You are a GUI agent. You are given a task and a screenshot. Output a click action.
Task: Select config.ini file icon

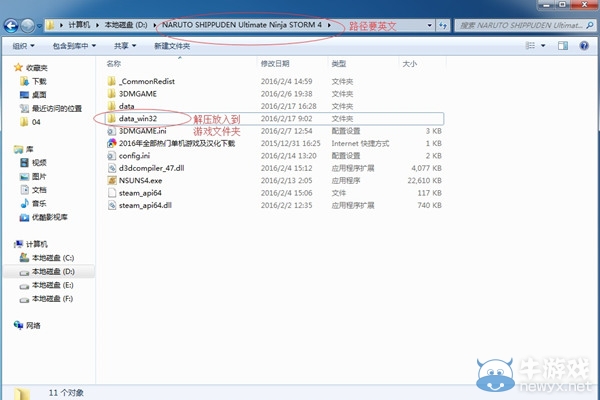pyautogui.click(x=111, y=156)
